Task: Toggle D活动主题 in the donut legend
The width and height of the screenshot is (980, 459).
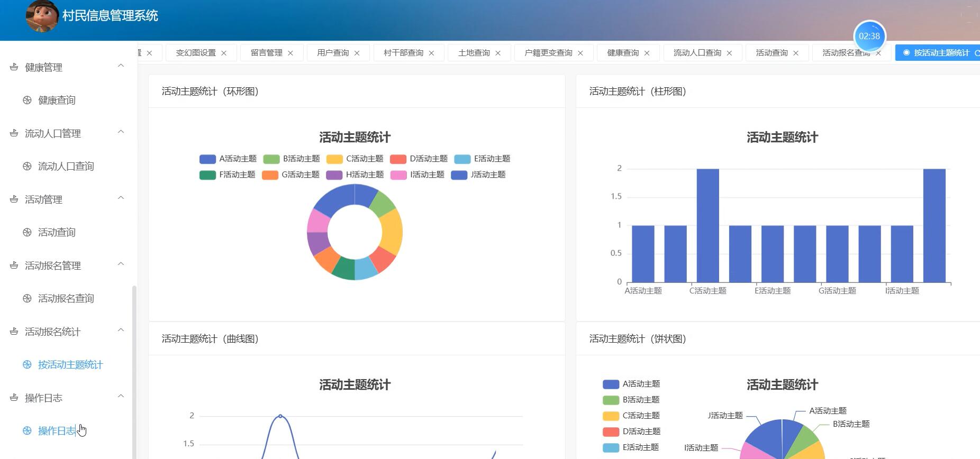Action: pyautogui.click(x=419, y=159)
